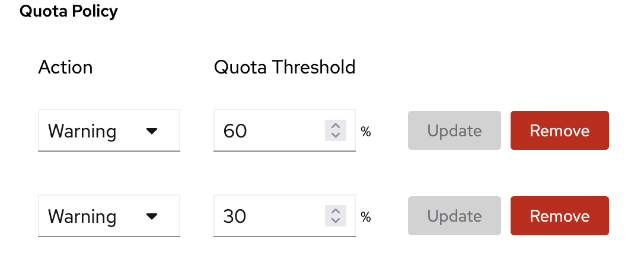Screen dimensions: 644x256
Task: Open the Action dropdown for the 30% policy
Action: pyautogui.click(x=109, y=216)
